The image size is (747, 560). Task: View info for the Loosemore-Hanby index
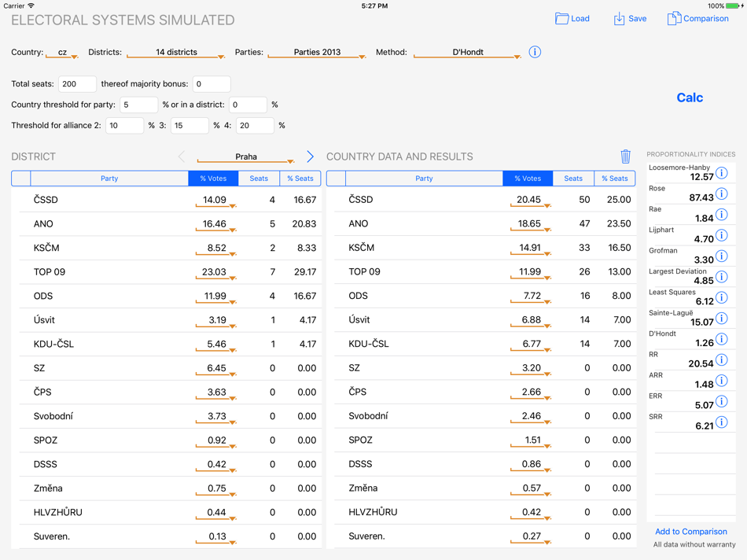point(722,172)
